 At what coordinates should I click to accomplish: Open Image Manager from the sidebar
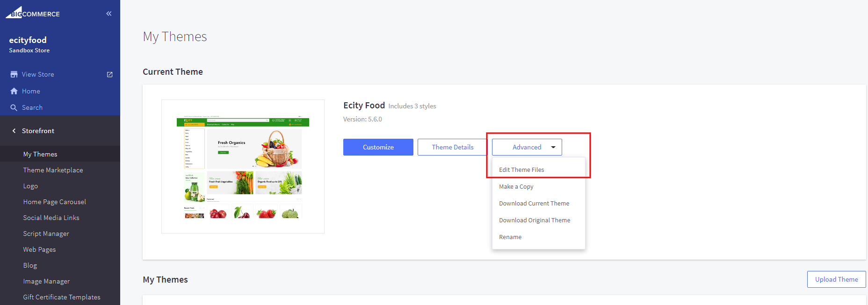click(46, 281)
